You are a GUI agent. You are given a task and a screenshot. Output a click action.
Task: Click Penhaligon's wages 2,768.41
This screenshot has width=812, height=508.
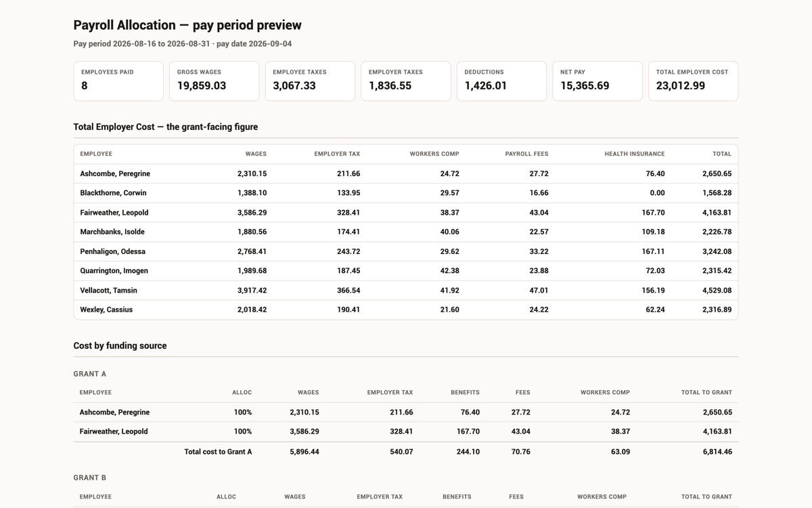[252, 251]
